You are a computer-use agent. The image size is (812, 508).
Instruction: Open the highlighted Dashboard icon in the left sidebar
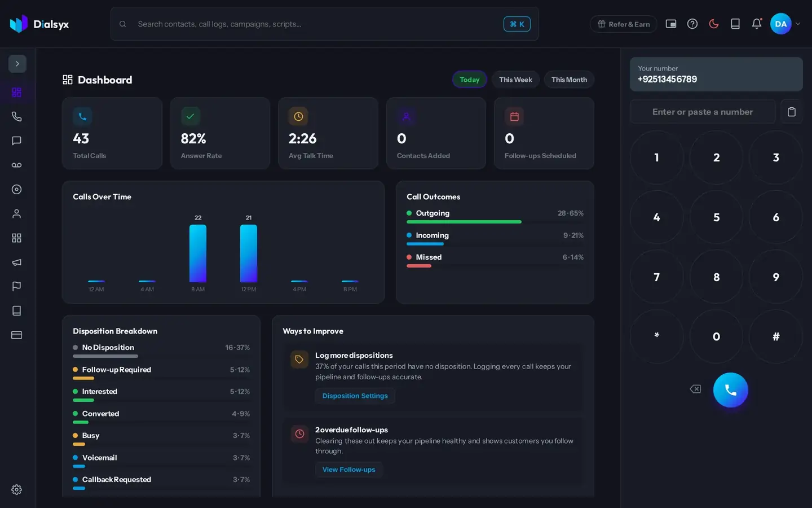(17, 92)
